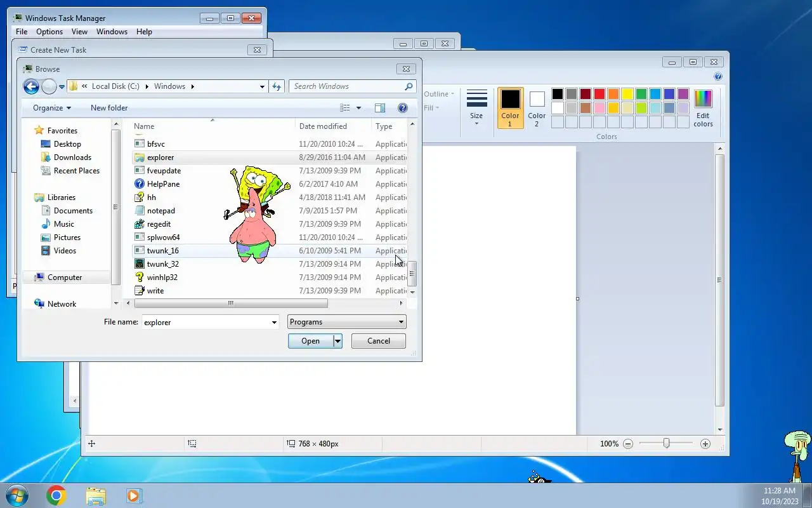
Task: Click the Windows Start button
Action: tap(17, 495)
